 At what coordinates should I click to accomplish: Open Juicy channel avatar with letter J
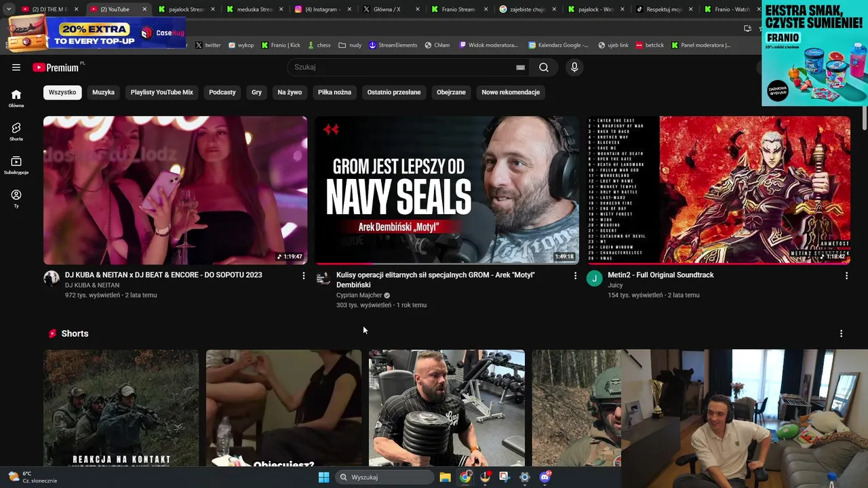tap(595, 279)
